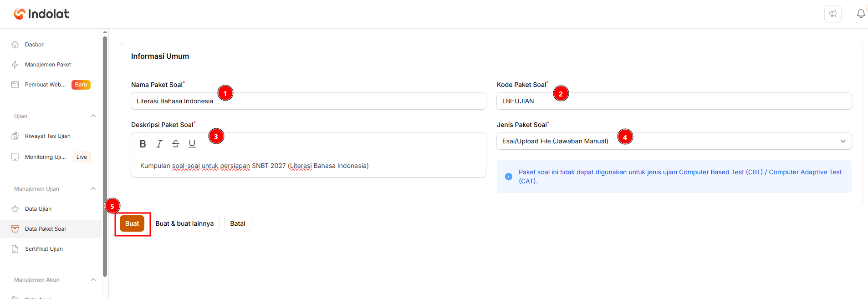The height and width of the screenshot is (299, 868).
Task: Click the Pembuat Web window icon
Action: [15, 85]
